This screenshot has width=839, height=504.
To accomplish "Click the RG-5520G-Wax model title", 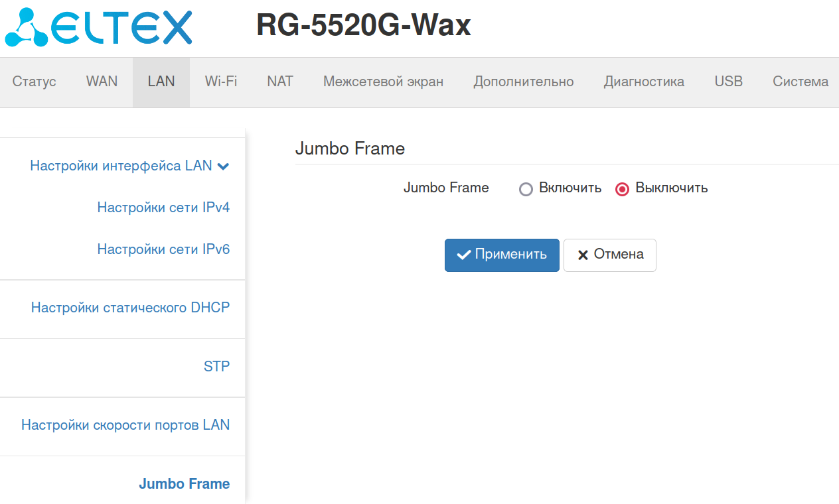I will (364, 25).
